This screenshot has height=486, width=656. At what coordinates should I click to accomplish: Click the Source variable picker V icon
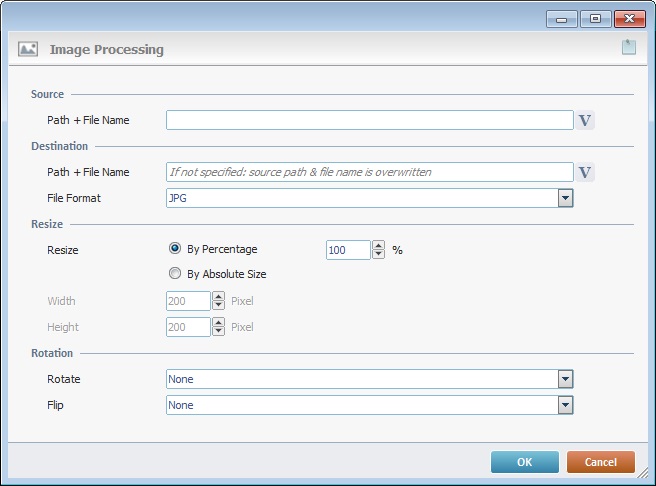tap(585, 120)
